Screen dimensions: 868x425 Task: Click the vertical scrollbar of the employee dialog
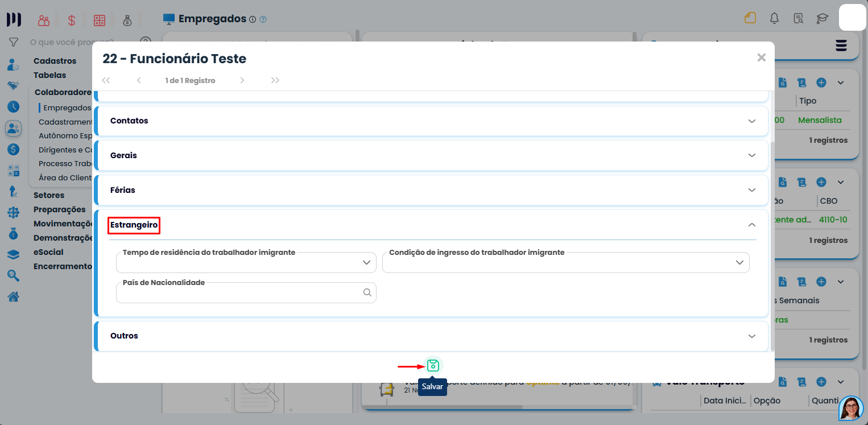pos(772,246)
